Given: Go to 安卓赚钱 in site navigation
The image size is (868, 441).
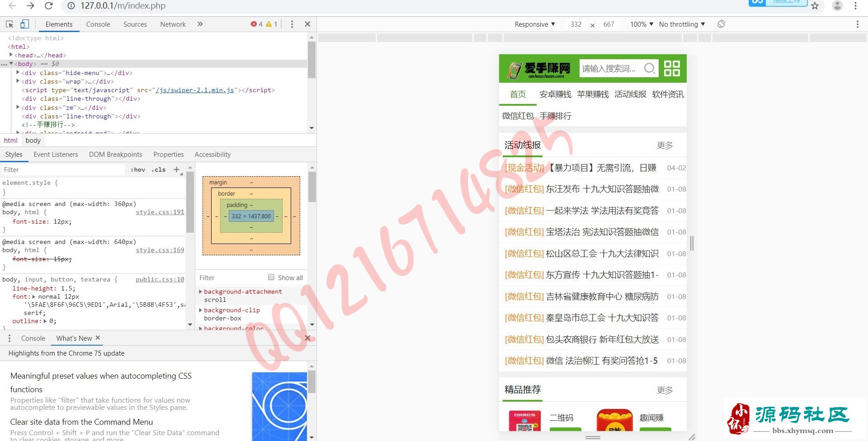Looking at the screenshot, I should tap(555, 94).
